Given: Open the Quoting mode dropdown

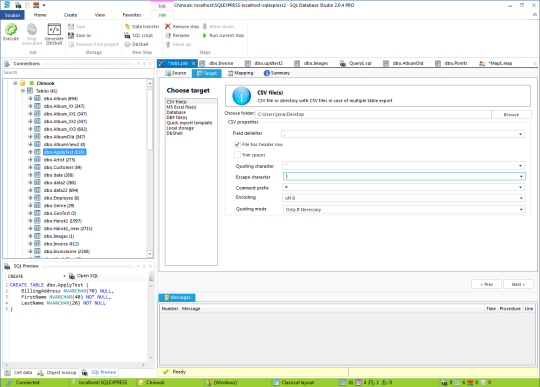Looking at the screenshot, I should point(521,209).
